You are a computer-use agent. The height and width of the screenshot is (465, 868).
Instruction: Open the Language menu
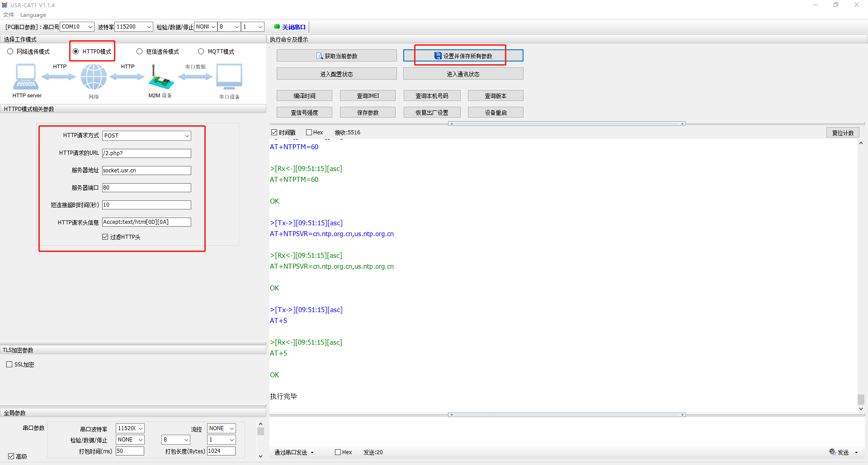[x=33, y=15]
